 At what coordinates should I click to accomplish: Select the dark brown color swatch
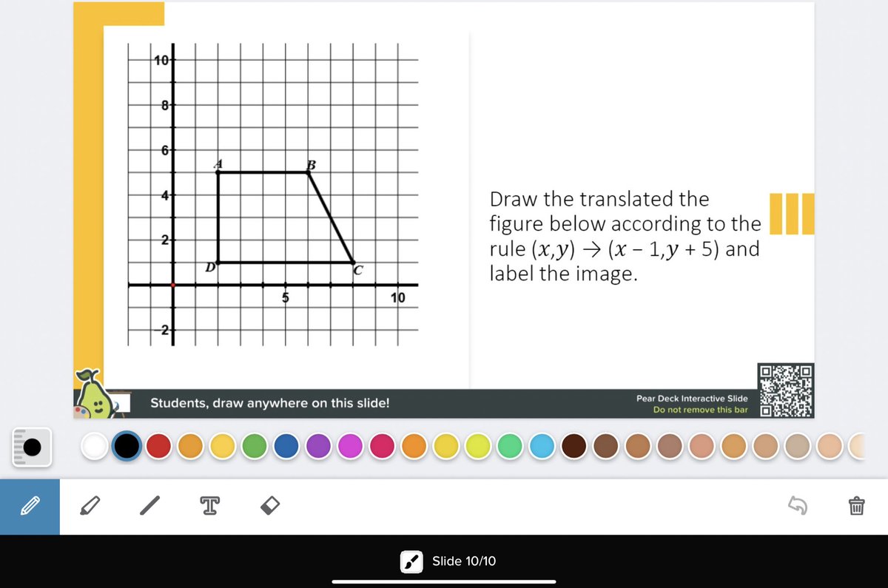point(573,447)
